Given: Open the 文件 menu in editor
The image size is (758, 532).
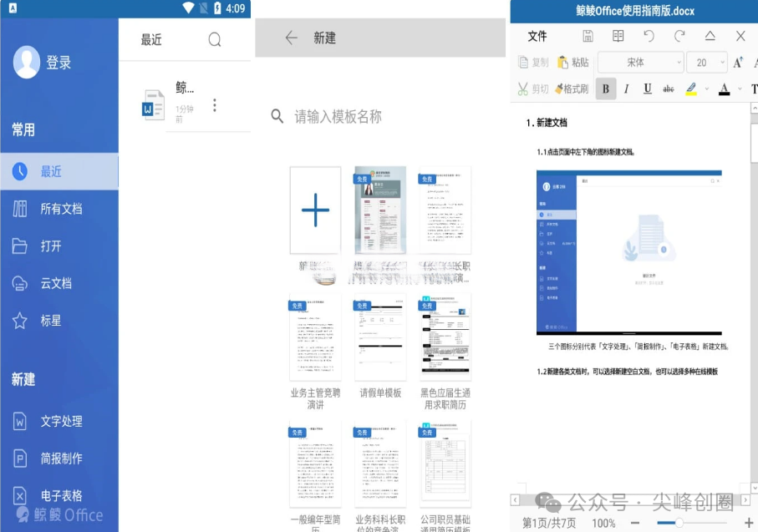Looking at the screenshot, I should tap(537, 36).
